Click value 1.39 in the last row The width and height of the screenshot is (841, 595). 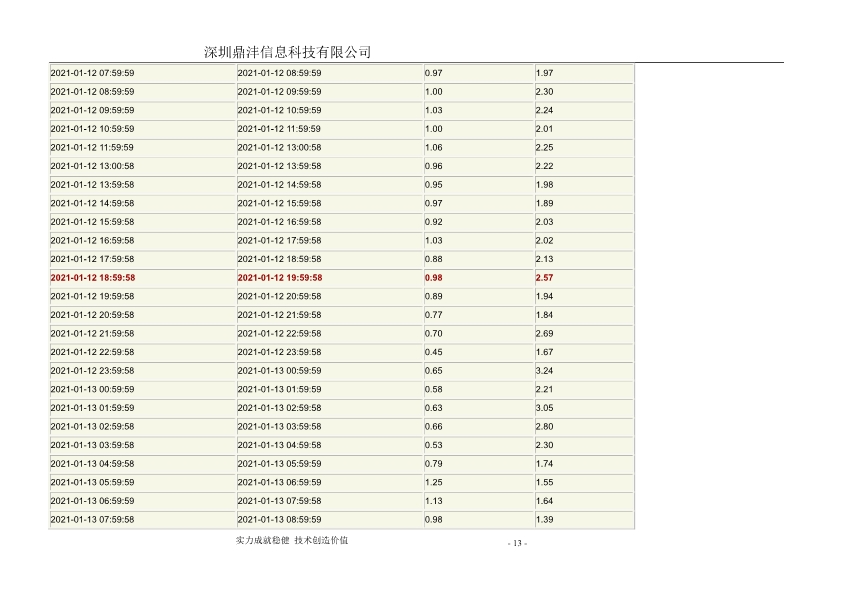pyautogui.click(x=544, y=519)
